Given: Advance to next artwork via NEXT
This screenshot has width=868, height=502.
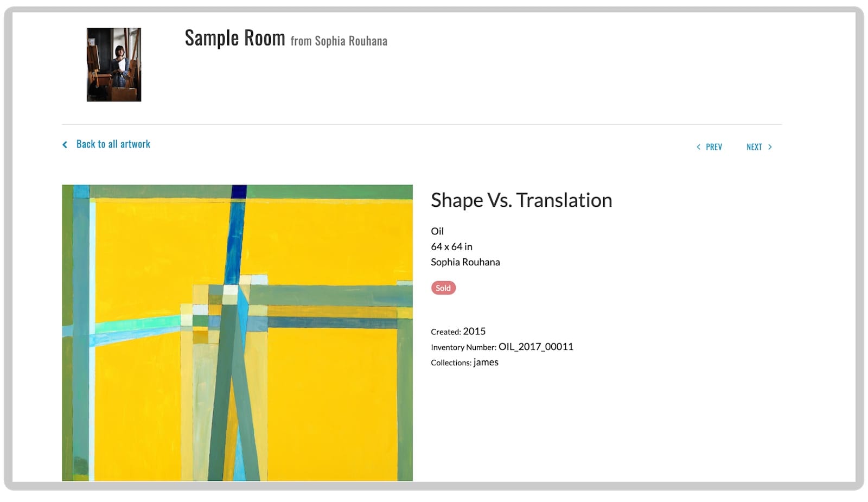Looking at the screenshot, I should [x=754, y=147].
